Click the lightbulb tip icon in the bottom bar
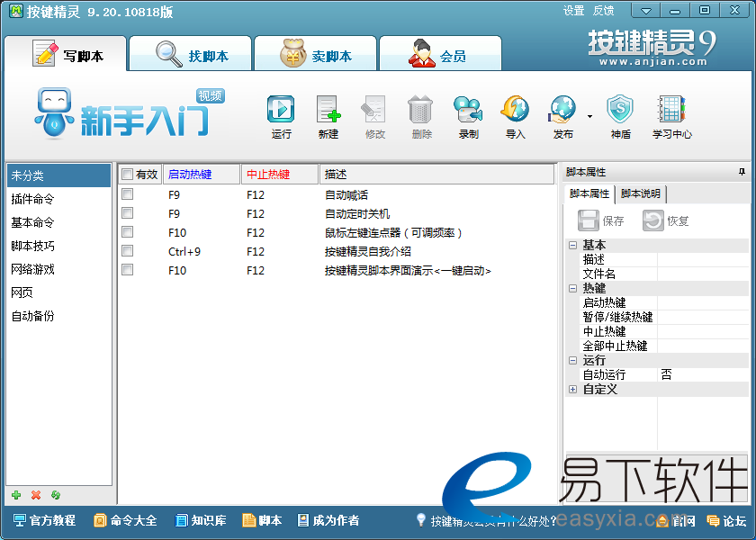 421,520
